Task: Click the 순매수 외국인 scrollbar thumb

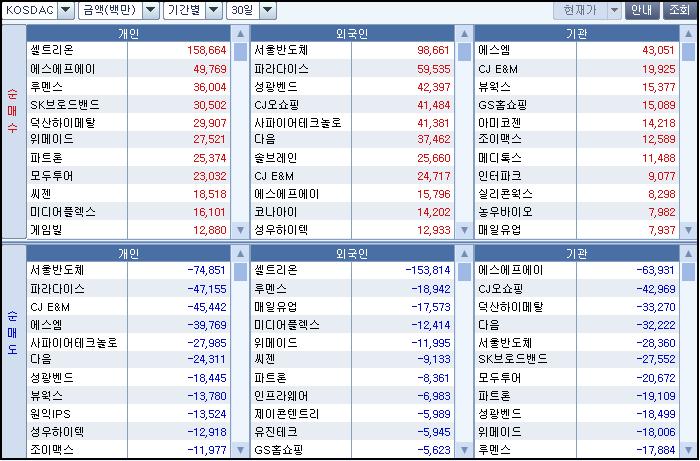Action: (x=464, y=52)
